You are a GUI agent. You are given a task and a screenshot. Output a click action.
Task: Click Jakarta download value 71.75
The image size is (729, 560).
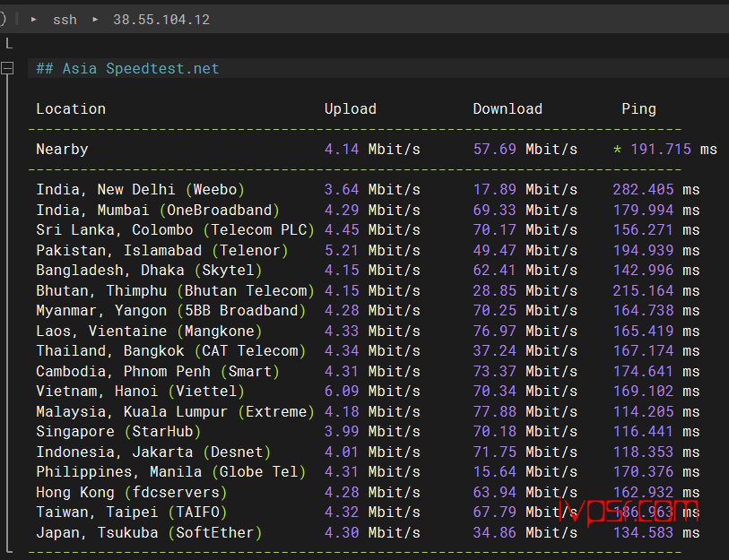(495, 452)
